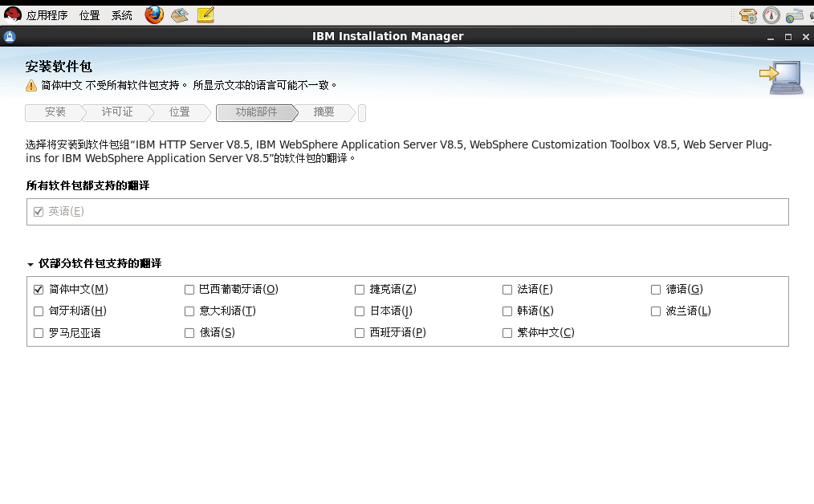Maximize the IBM Installation Manager window

click(788, 38)
